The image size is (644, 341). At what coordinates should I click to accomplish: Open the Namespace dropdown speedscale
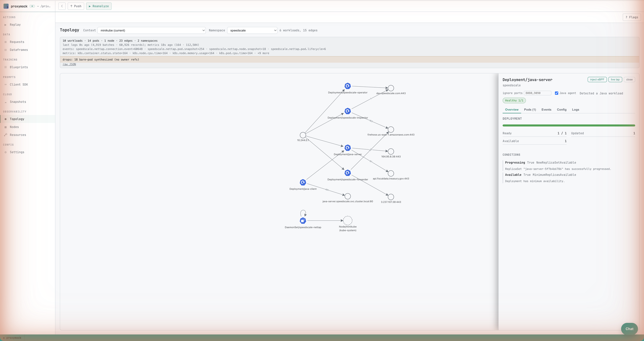point(252,30)
